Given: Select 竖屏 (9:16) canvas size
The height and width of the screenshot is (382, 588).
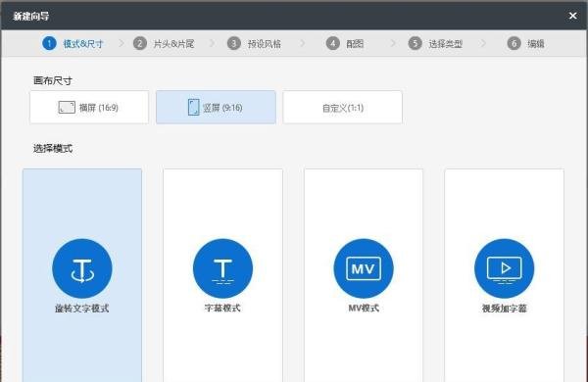Looking at the screenshot, I should (216, 107).
